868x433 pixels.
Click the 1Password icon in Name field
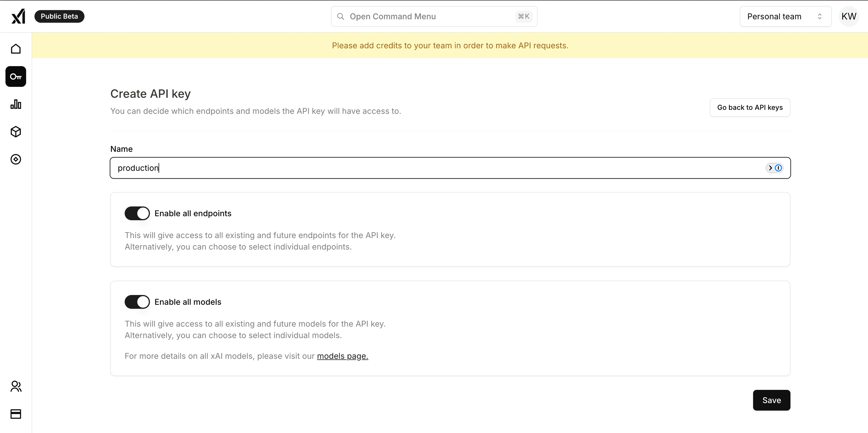pyautogui.click(x=778, y=168)
